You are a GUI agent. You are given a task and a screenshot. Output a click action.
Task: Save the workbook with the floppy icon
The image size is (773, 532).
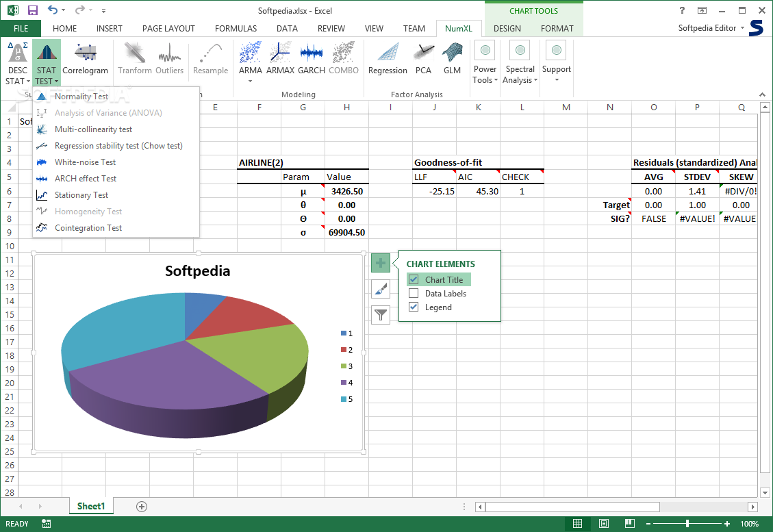point(33,10)
